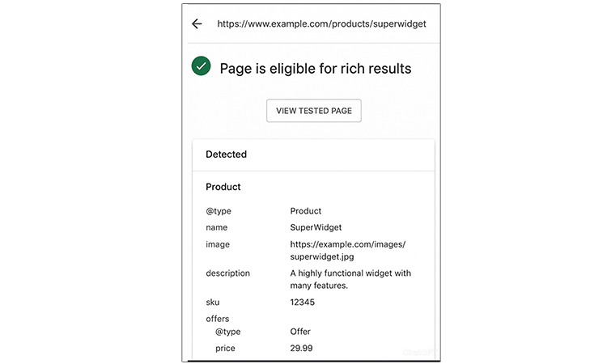Viewport: 607px width, 364px height.
Task: Click the sku value 12345
Action: coord(303,303)
